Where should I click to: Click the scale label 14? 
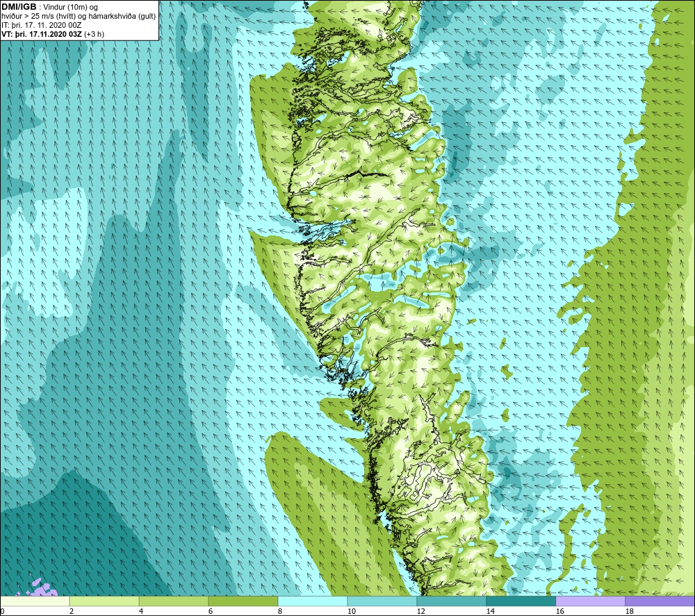[490, 611]
